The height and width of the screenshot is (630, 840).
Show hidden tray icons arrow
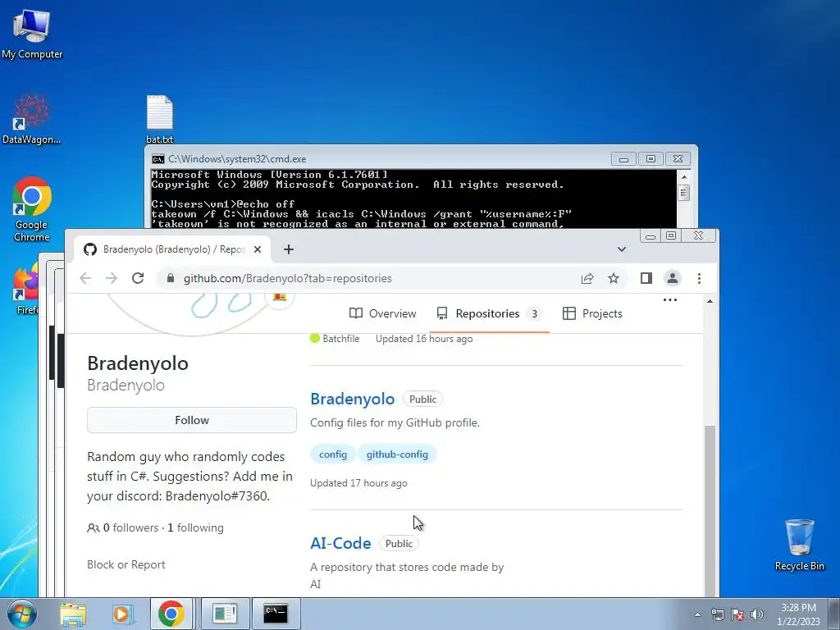[697, 614]
